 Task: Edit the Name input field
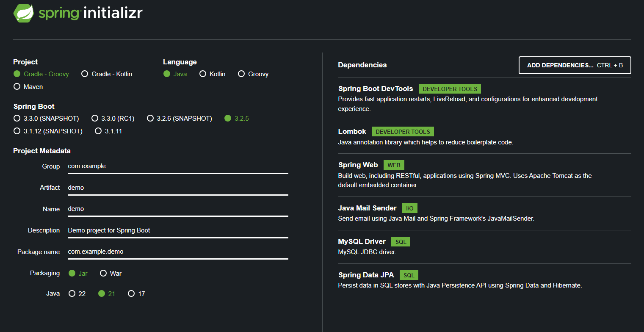click(x=178, y=209)
